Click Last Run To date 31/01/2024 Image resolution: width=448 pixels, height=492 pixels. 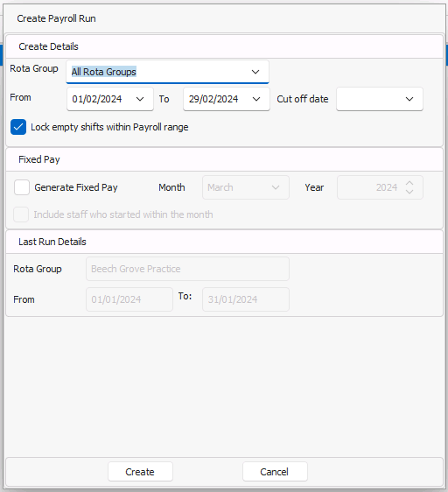coord(246,299)
